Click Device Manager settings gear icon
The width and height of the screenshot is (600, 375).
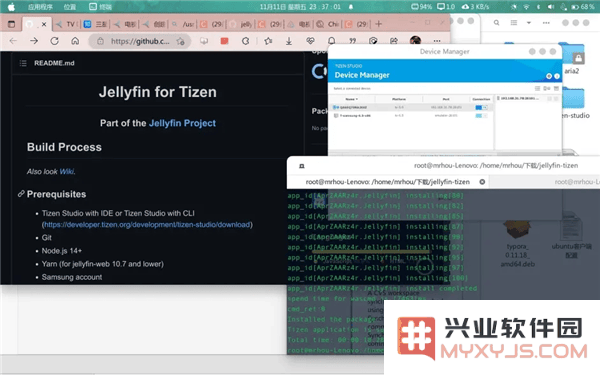[x=549, y=76]
